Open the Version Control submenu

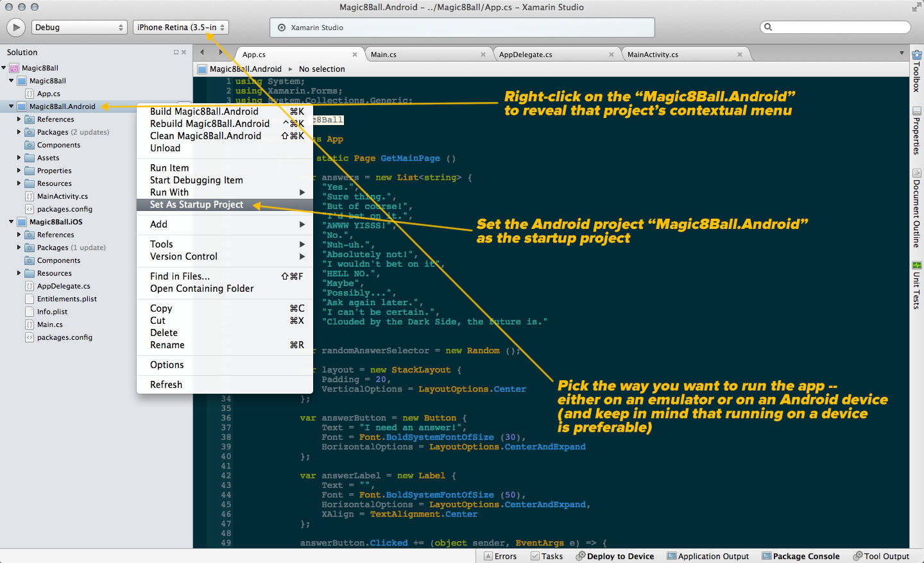click(225, 256)
